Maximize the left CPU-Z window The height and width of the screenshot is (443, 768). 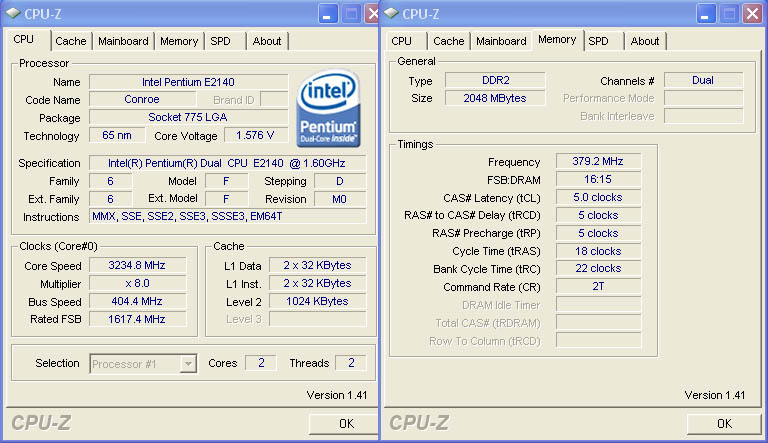coord(350,13)
